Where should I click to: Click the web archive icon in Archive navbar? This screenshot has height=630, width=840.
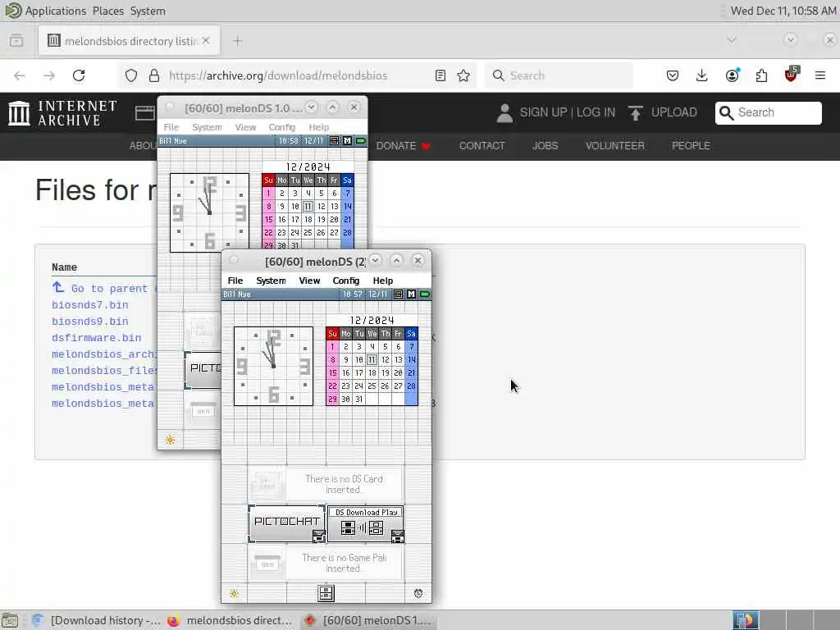(x=144, y=113)
